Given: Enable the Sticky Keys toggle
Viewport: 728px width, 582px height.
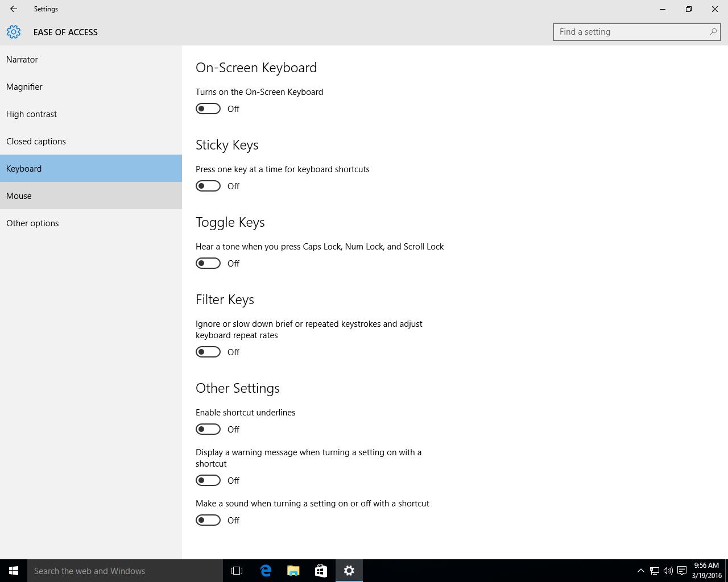Looking at the screenshot, I should point(208,186).
